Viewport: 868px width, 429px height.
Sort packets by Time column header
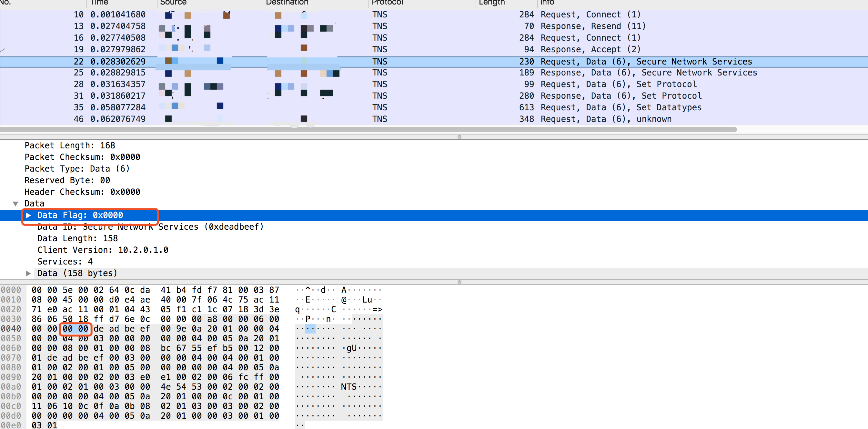[99, 3]
